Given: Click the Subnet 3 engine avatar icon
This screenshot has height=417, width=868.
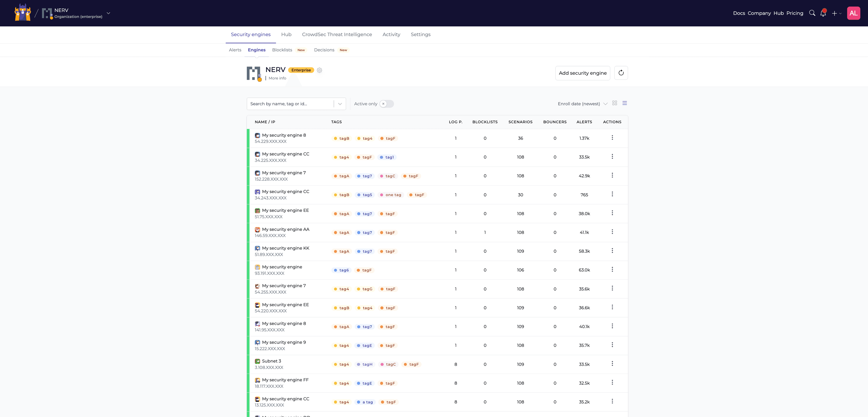Looking at the screenshot, I should pyautogui.click(x=257, y=361).
